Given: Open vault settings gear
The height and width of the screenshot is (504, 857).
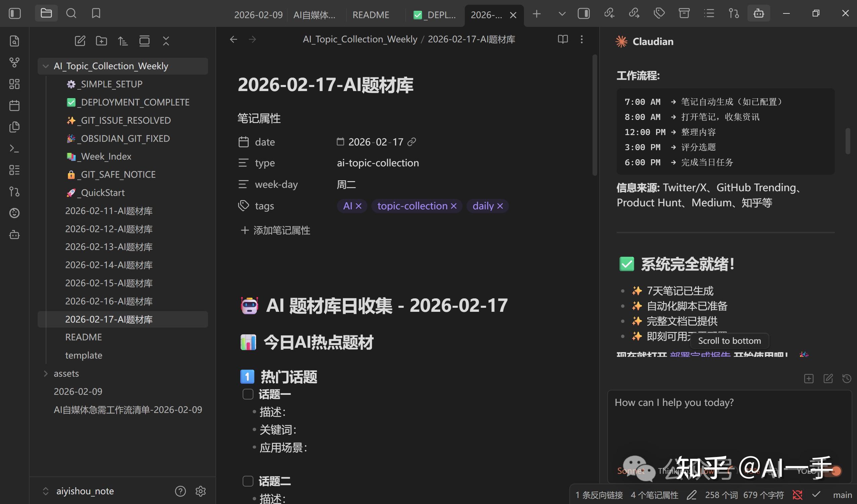Looking at the screenshot, I should click(x=201, y=491).
